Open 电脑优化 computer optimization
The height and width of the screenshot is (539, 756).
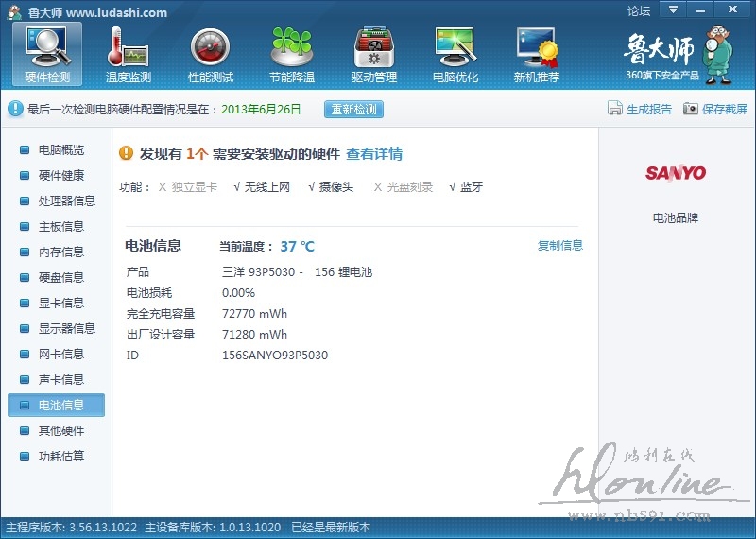coord(455,55)
